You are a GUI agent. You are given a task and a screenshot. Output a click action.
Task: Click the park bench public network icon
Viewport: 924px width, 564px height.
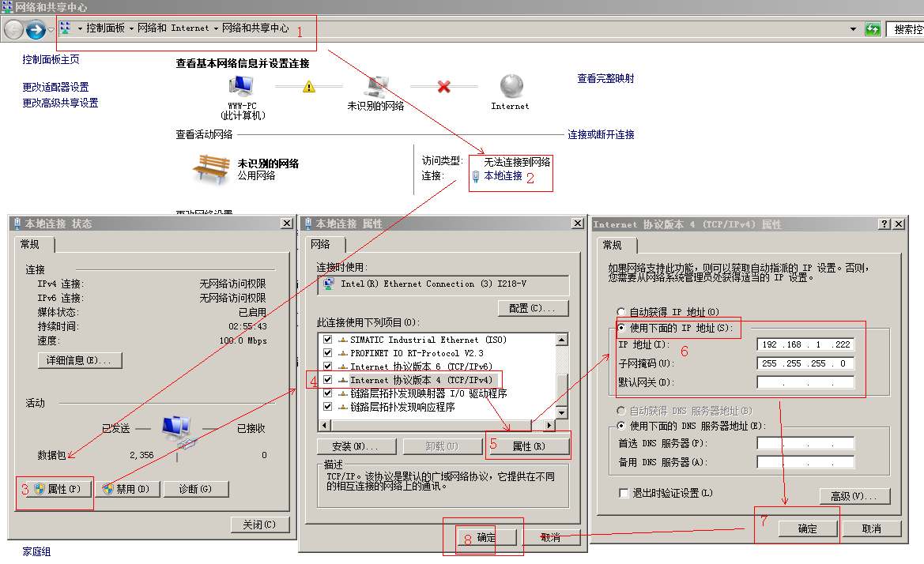[211, 169]
